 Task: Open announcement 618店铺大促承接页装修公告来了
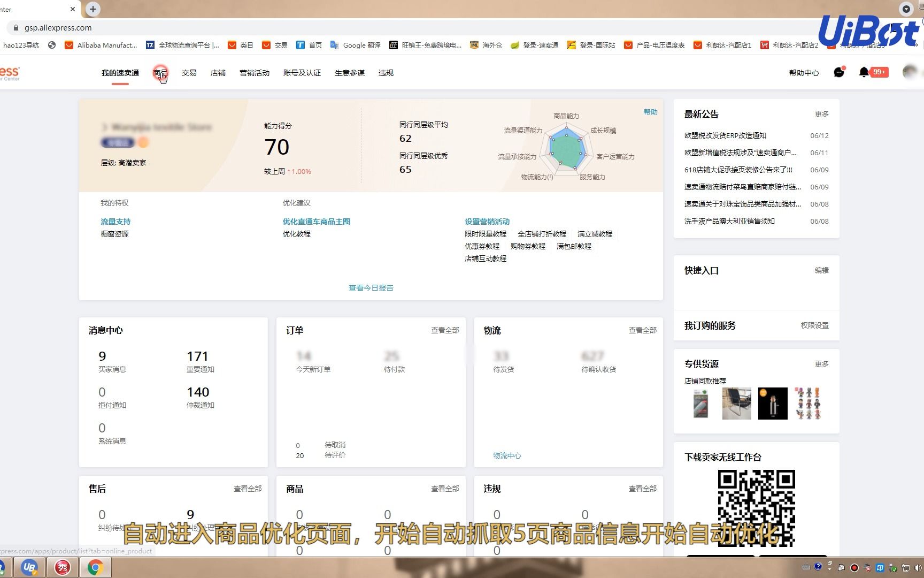(738, 170)
